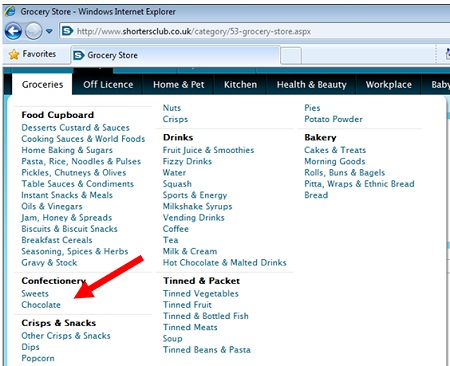Open Tinned Meats link
450x366 pixels.
(190, 327)
